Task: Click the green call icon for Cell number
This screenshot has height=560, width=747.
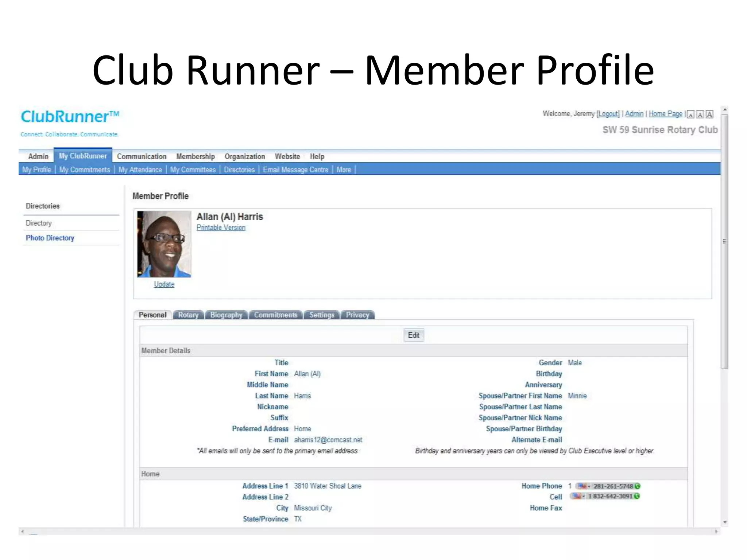Action: click(637, 496)
